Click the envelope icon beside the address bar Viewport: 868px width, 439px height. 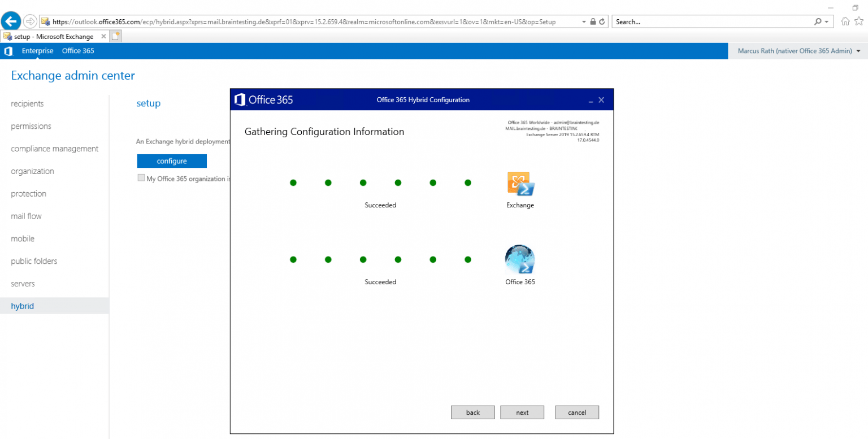44,21
